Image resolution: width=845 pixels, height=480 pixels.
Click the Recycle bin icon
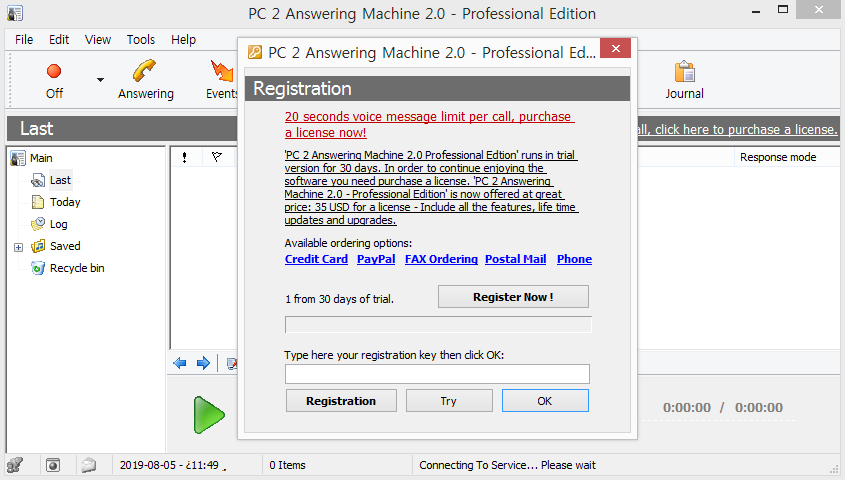click(38, 268)
